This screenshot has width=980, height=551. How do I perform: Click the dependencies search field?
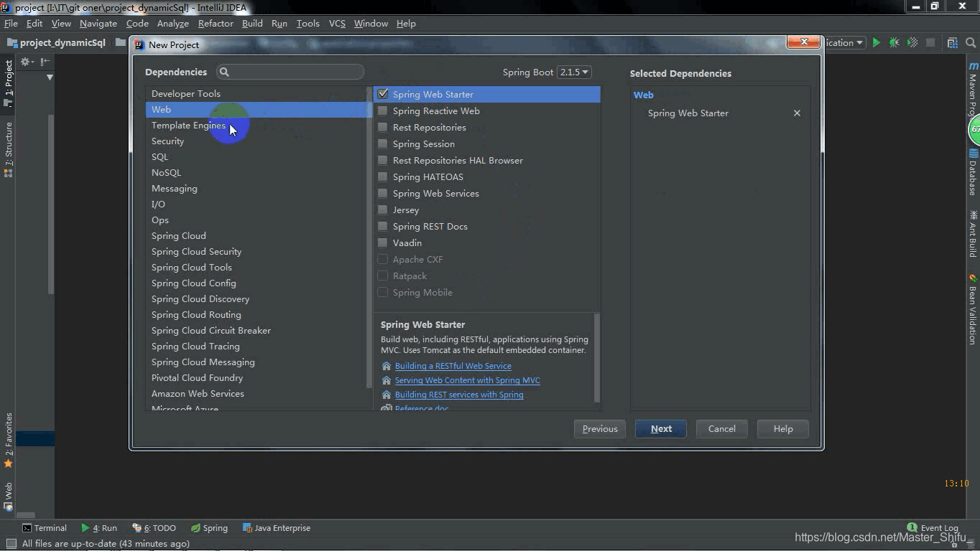291,72
